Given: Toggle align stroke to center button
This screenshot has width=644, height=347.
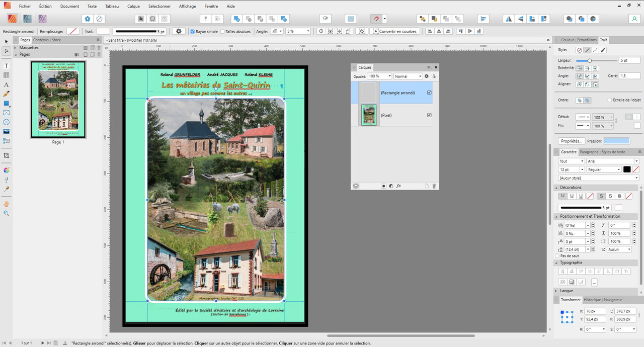Looking at the screenshot, I should [579, 84].
